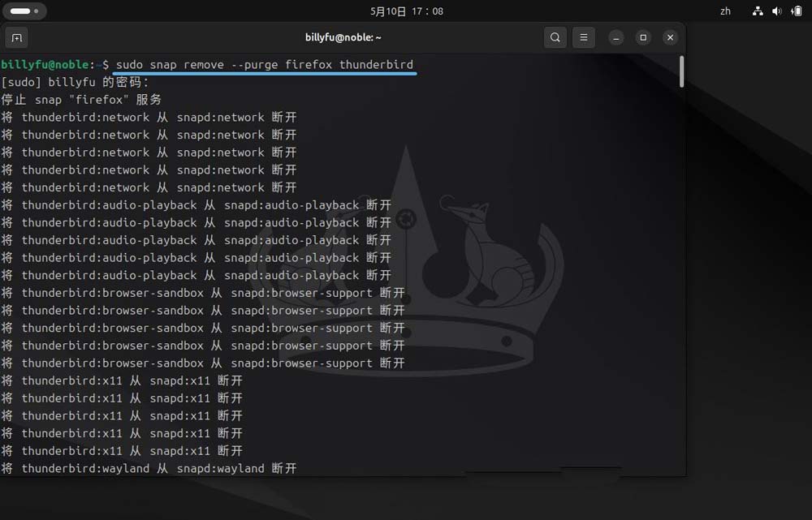The height and width of the screenshot is (520, 812).
Task: Minimize the terminal window
Action: pos(616,37)
